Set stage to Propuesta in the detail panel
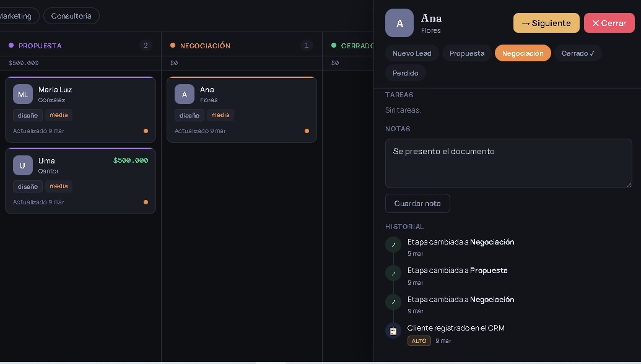Screen dimensions: 641x364 (467, 53)
